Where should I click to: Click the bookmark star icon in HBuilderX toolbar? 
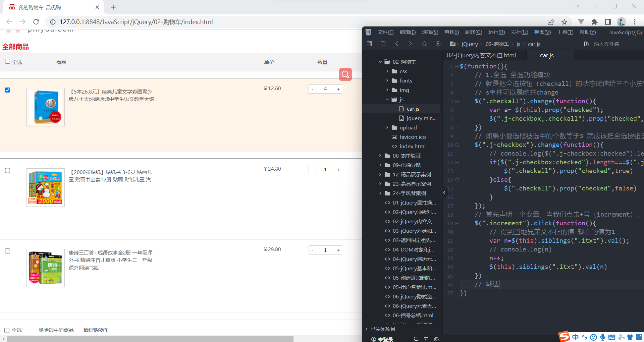(x=424, y=44)
